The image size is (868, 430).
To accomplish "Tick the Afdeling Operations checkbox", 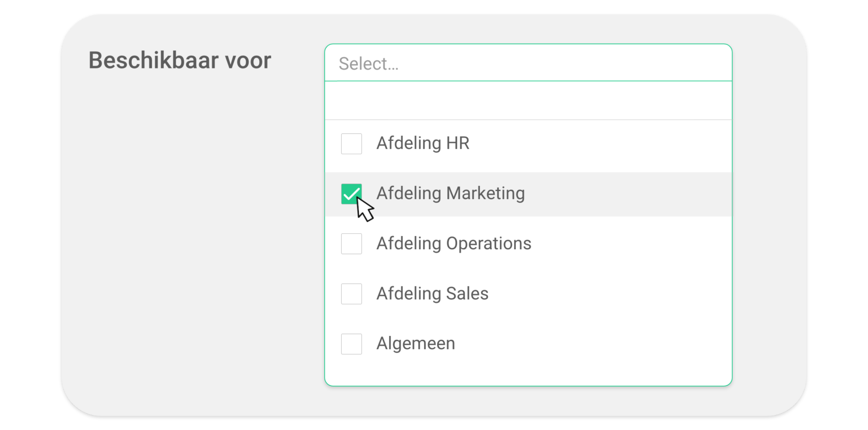I will coord(351,244).
